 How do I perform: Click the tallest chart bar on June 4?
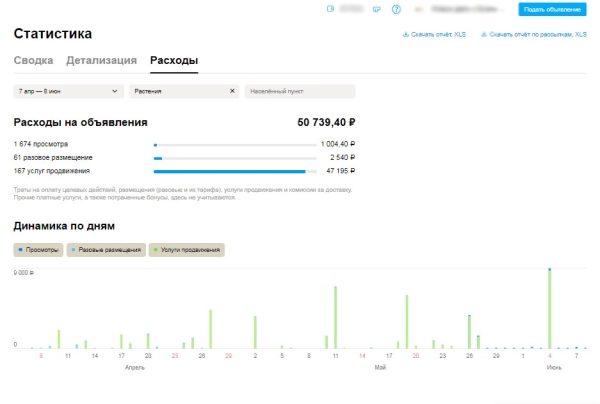click(x=550, y=307)
